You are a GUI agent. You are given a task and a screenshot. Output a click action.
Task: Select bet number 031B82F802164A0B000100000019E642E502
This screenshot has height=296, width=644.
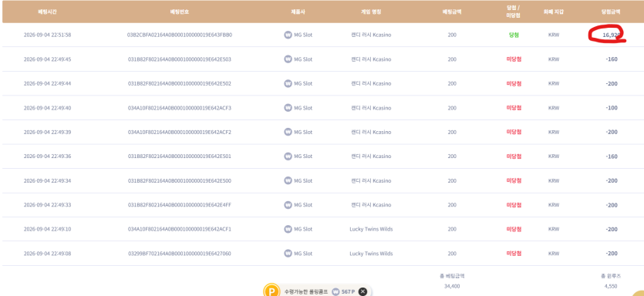[180, 83]
